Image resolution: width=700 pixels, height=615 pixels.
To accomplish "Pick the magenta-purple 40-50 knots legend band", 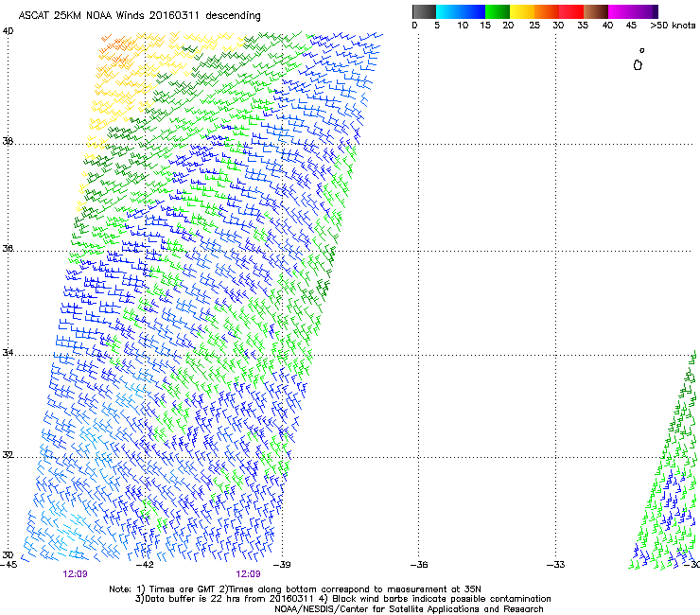I will 633,11.
